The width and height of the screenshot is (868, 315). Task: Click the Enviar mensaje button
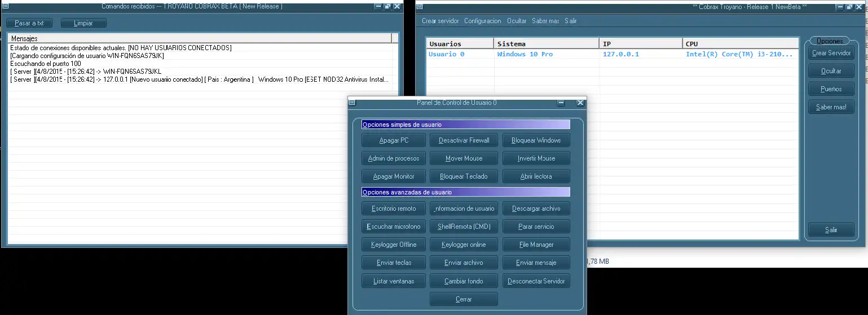coord(536,263)
